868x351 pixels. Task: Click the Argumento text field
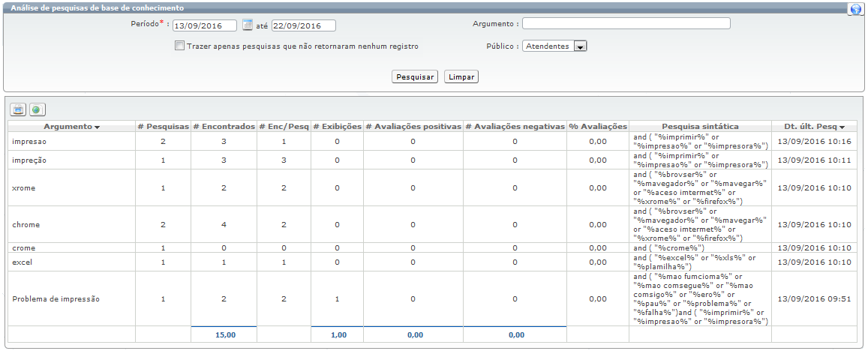pyautogui.click(x=626, y=23)
